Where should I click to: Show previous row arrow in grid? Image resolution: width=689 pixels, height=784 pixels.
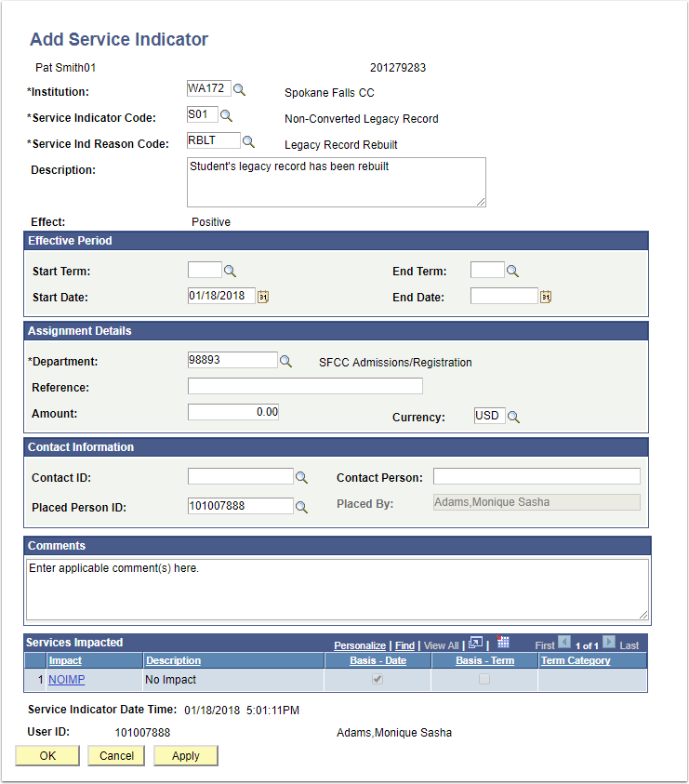pos(564,642)
